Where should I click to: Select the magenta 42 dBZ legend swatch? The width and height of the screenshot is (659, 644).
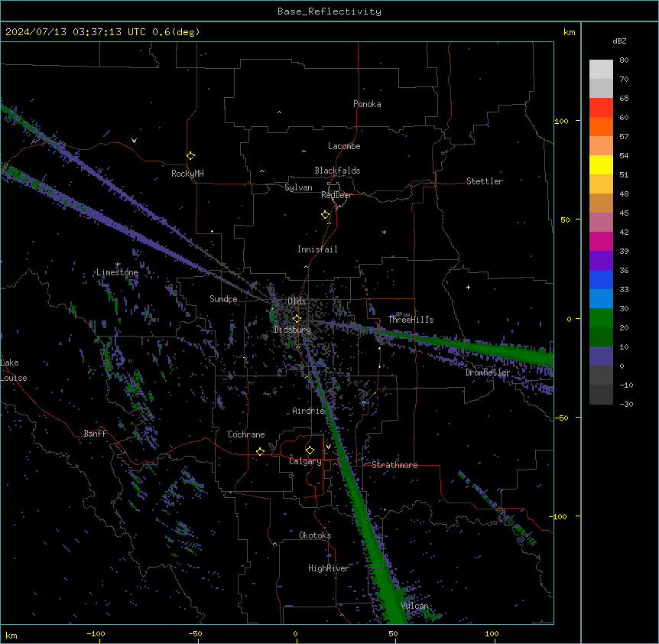click(x=601, y=241)
